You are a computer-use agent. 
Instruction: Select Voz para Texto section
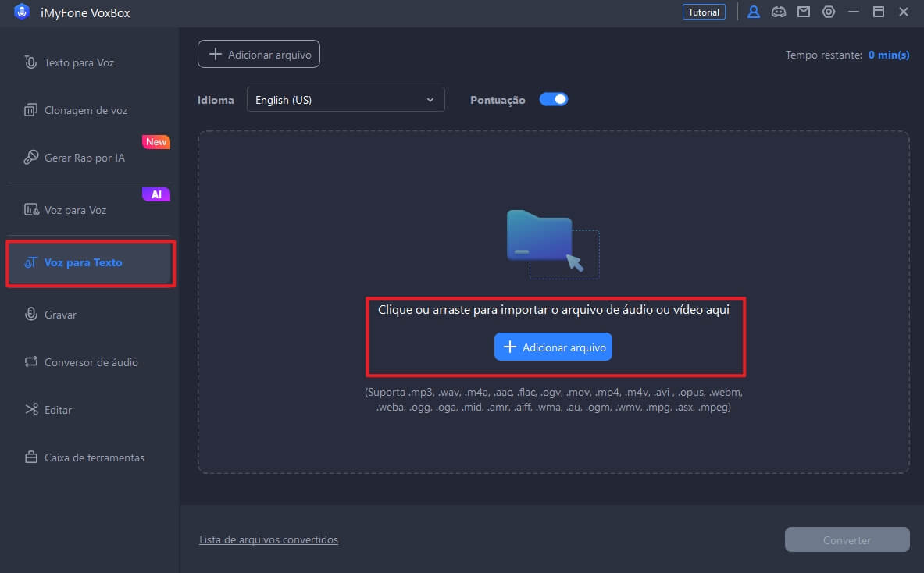(90, 262)
